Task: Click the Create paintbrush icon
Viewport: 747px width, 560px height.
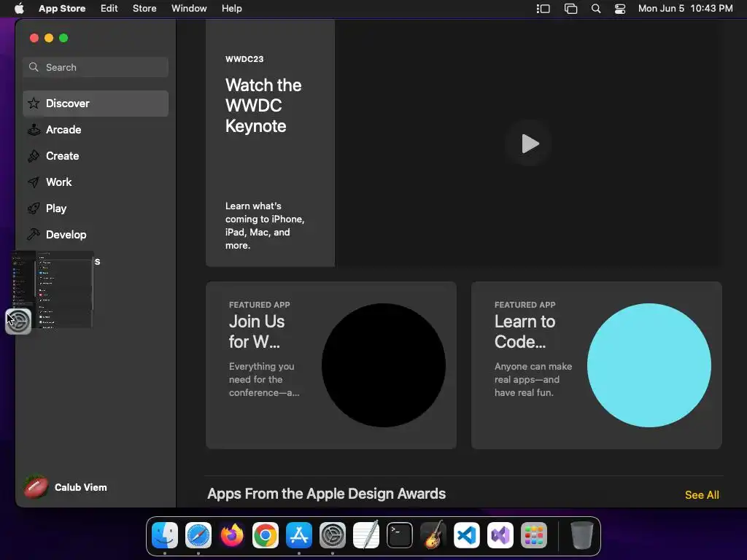Action: [x=34, y=156]
